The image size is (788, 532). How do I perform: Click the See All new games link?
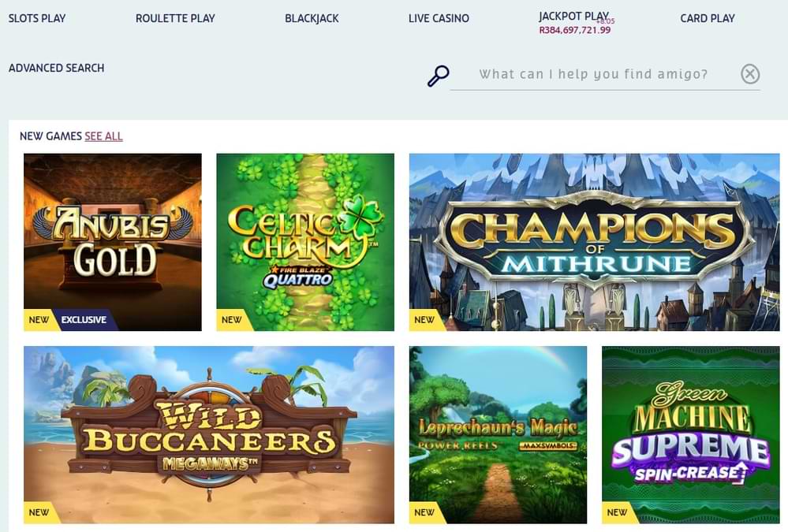(x=103, y=136)
